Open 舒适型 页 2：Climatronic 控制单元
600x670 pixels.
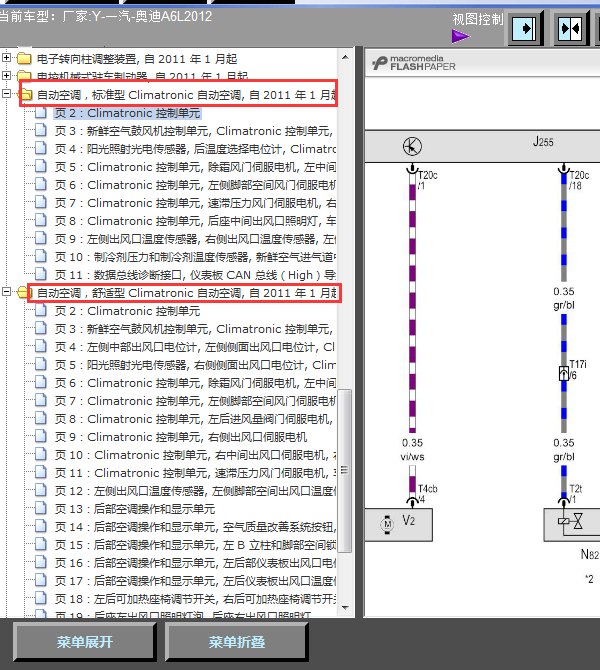pyautogui.click(x=127, y=311)
